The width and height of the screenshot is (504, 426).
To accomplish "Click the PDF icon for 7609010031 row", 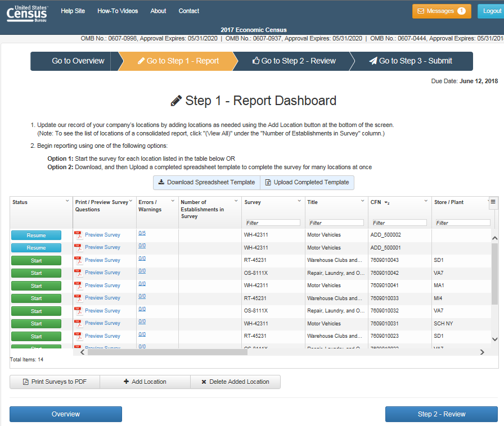I will 78,324.
